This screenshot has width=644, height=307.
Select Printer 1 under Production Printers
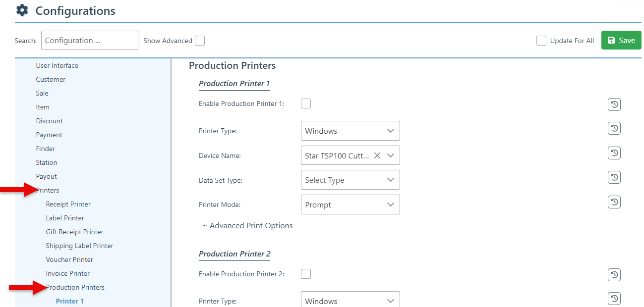(69, 301)
